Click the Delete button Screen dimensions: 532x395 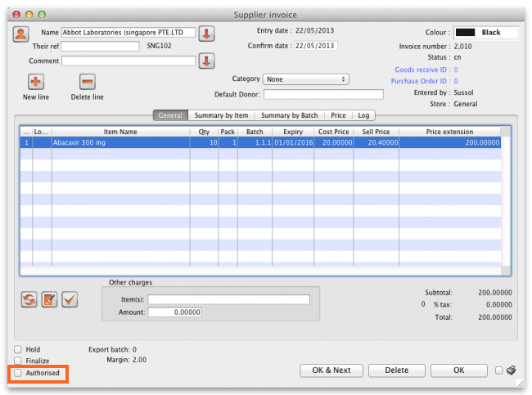[396, 370]
